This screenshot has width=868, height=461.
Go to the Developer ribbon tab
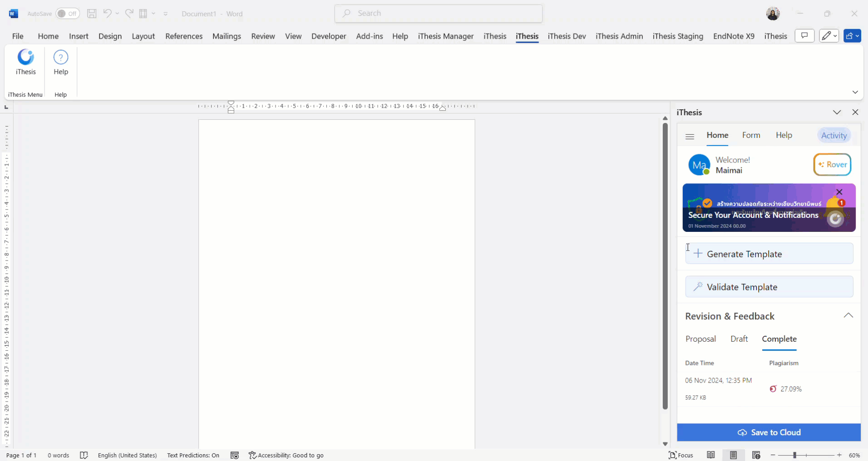329,36
